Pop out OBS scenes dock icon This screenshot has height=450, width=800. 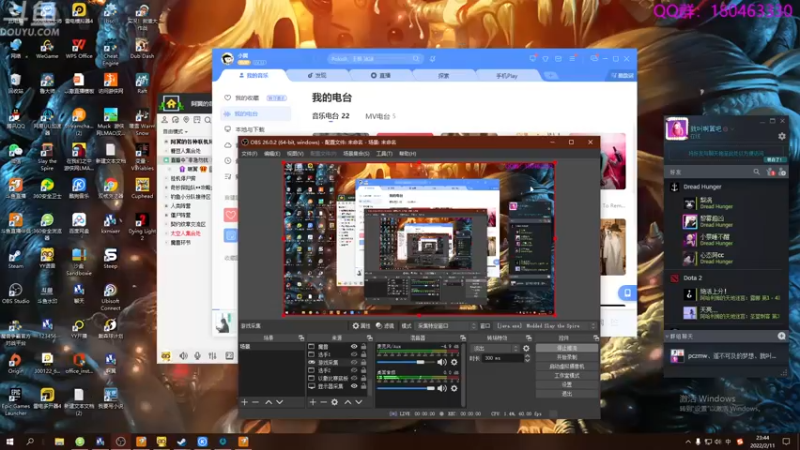point(301,338)
